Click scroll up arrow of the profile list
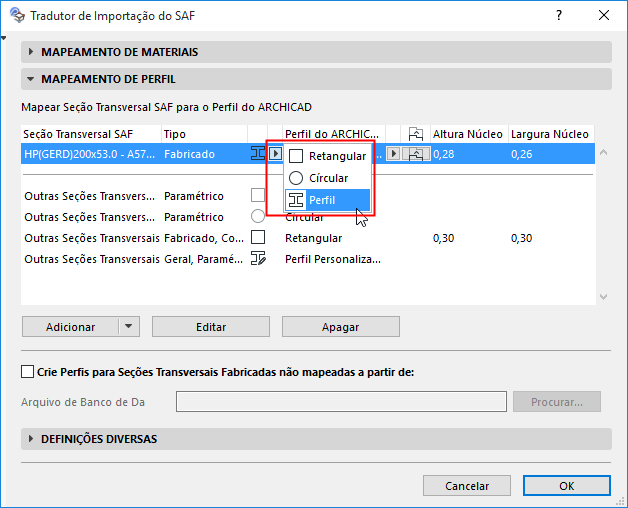 [x=604, y=152]
